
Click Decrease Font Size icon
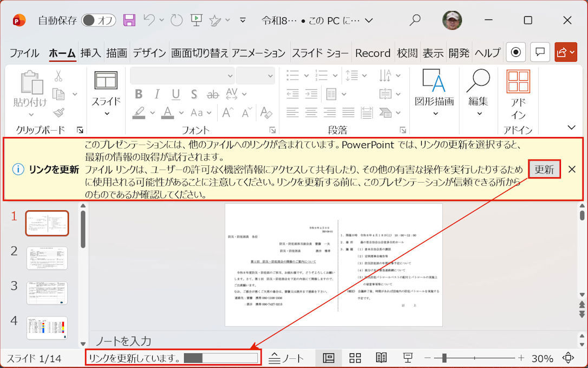[x=247, y=112]
